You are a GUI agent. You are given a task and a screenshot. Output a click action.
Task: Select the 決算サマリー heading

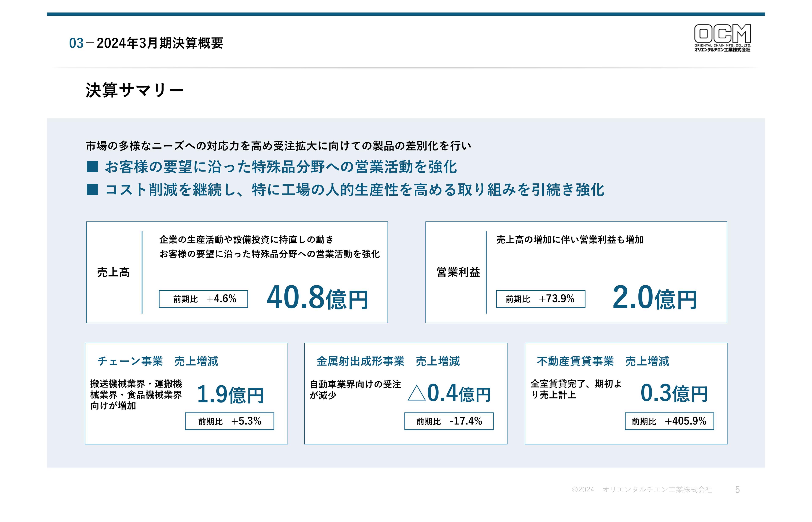click(x=134, y=90)
